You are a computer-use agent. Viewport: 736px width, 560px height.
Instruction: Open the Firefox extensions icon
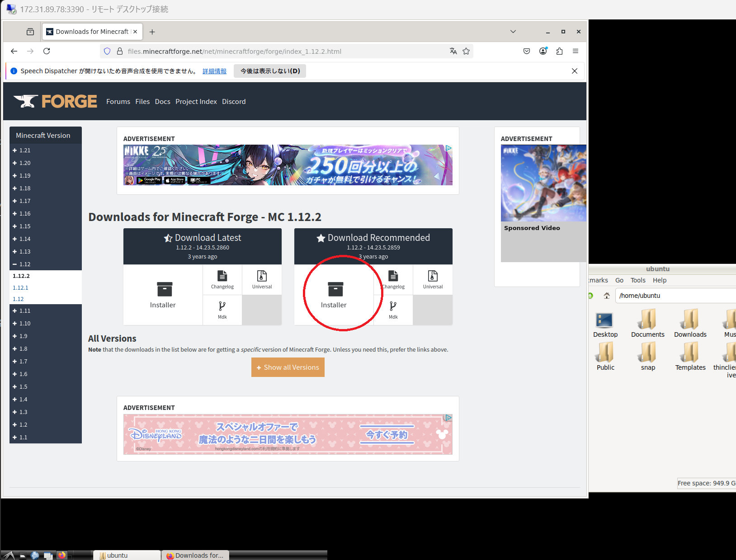(559, 51)
